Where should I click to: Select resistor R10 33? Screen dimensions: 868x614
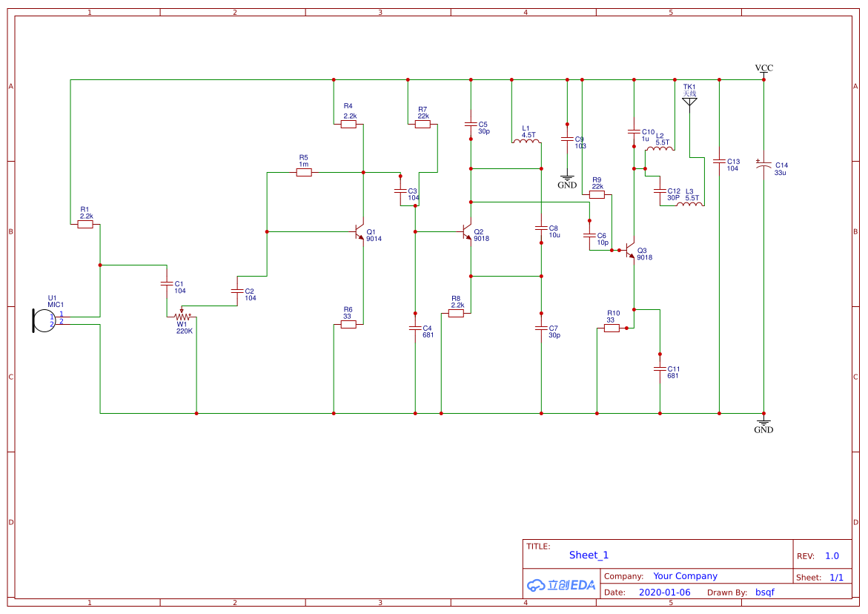coord(612,329)
